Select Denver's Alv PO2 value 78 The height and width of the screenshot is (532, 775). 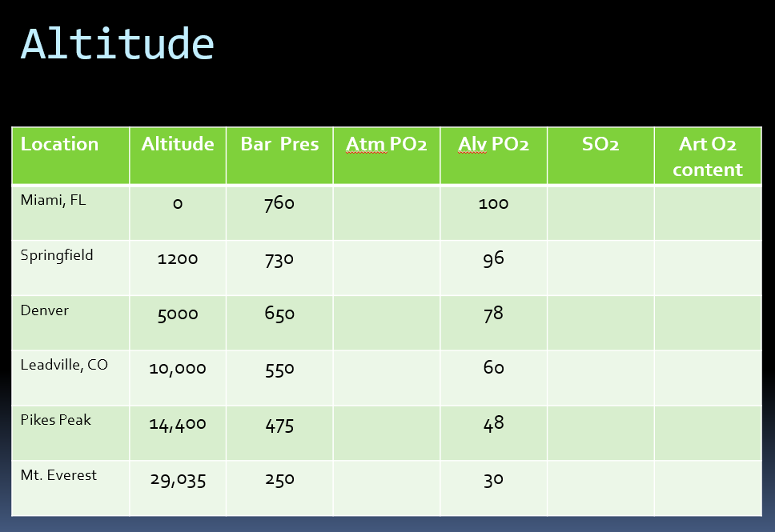[x=493, y=314]
